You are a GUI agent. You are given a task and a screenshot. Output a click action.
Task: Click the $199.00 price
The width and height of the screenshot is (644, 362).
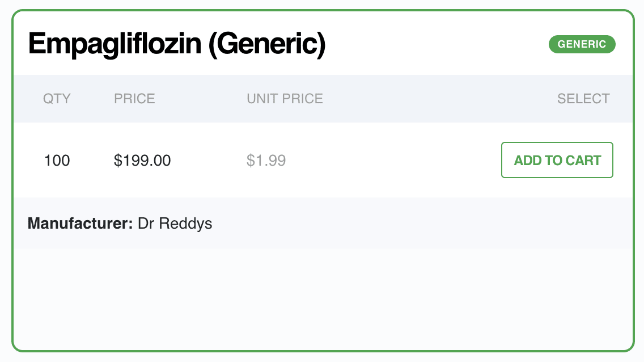[142, 160]
